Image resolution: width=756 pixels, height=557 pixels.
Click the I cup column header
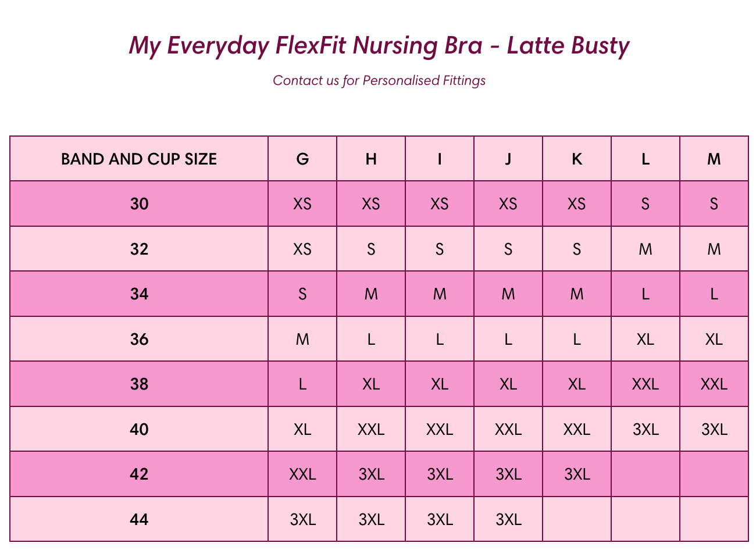point(440,159)
